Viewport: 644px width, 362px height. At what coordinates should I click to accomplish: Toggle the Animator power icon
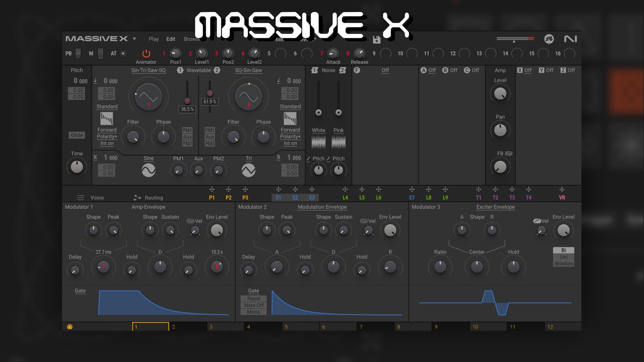(146, 53)
